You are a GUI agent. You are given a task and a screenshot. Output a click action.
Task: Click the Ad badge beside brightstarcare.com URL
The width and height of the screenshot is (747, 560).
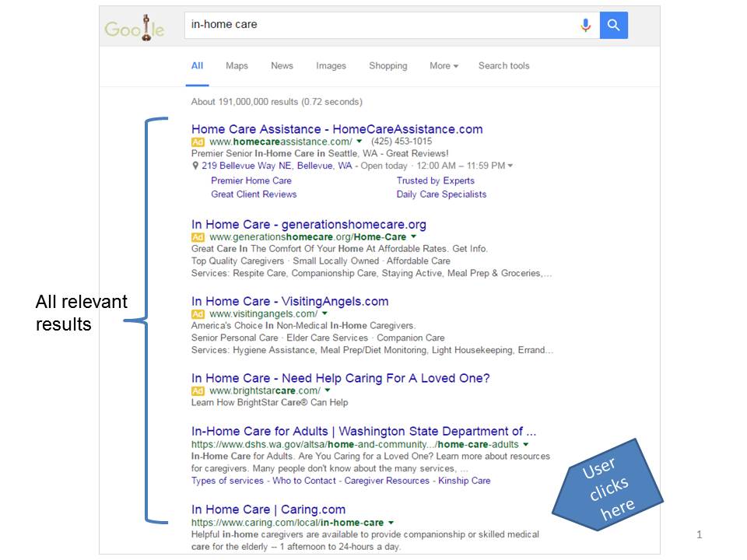(x=198, y=391)
